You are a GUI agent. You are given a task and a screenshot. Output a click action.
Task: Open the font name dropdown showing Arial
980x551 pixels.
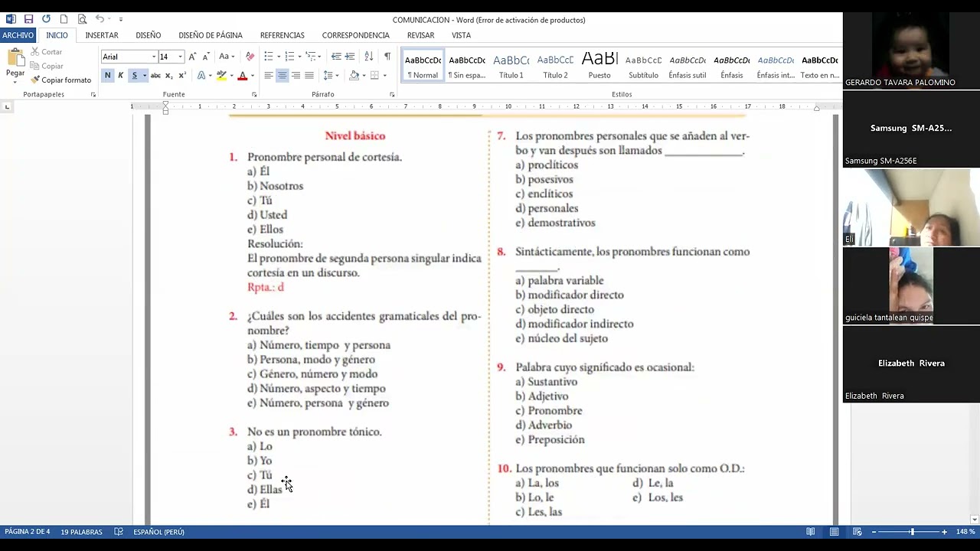[x=154, y=57]
